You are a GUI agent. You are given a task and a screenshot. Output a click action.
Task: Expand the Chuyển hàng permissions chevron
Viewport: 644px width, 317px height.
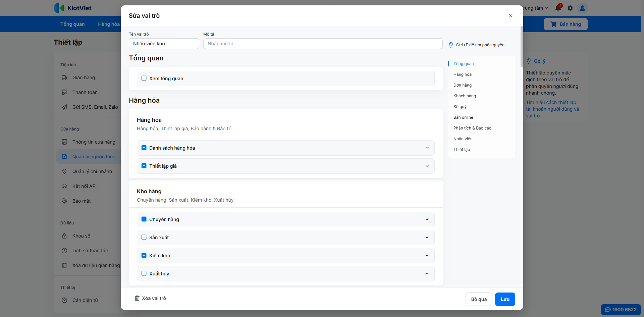point(427,219)
